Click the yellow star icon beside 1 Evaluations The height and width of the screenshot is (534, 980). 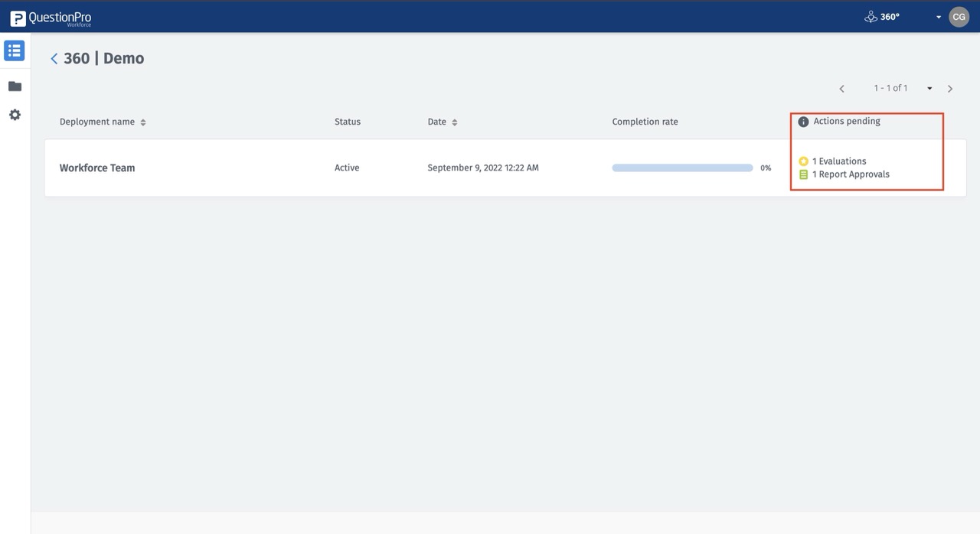click(802, 161)
